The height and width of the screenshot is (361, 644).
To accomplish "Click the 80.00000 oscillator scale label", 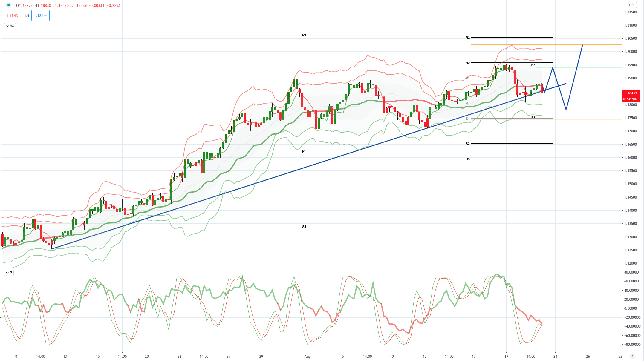I will (x=631, y=272).
